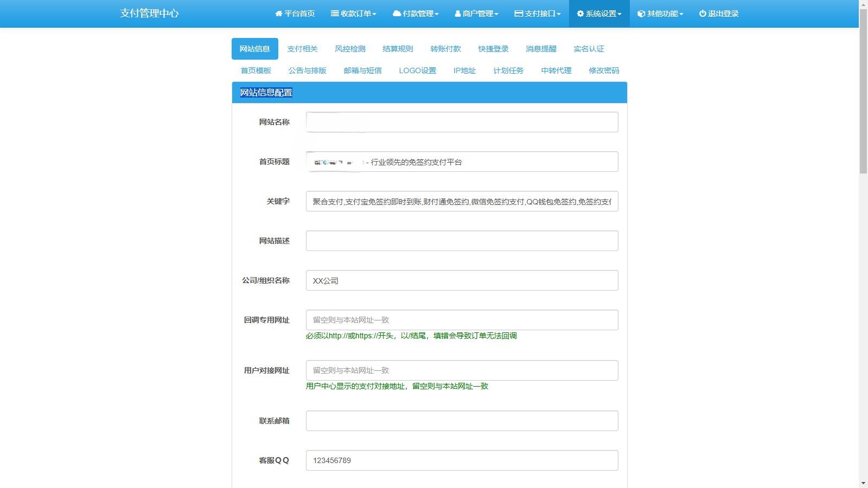Click the power icon beside 退出登录
The width and height of the screenshot is (868, 488).
pos(703,14)
